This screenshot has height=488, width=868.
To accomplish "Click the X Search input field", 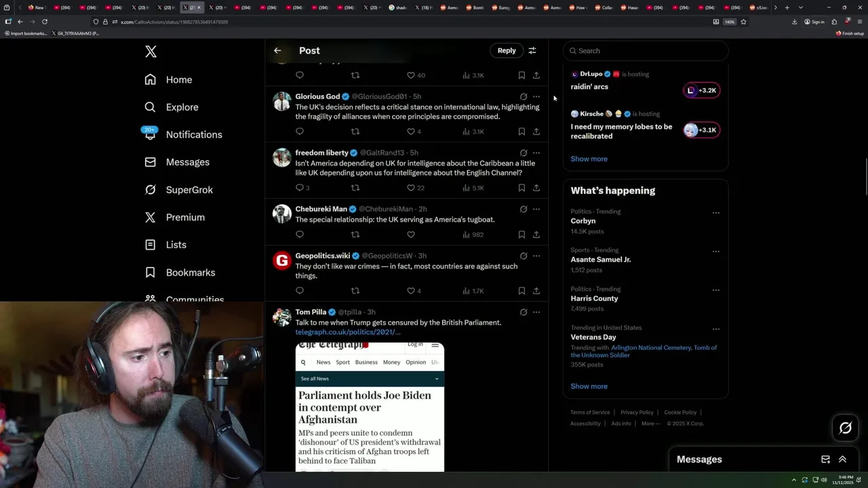I will click(x=646, y=51).
